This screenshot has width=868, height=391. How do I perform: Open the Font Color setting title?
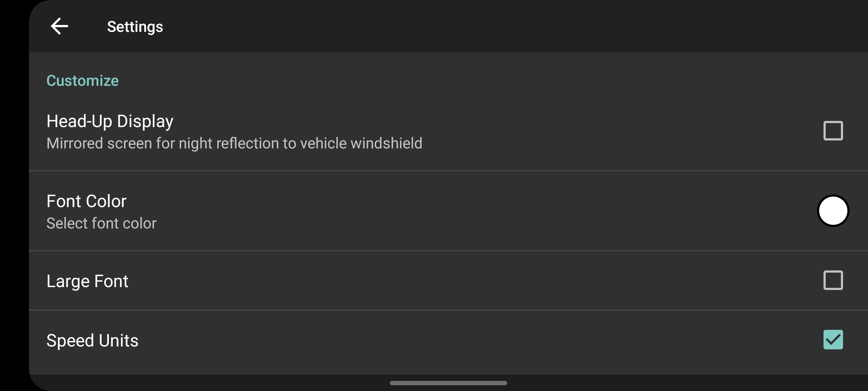tap(86, 201)
